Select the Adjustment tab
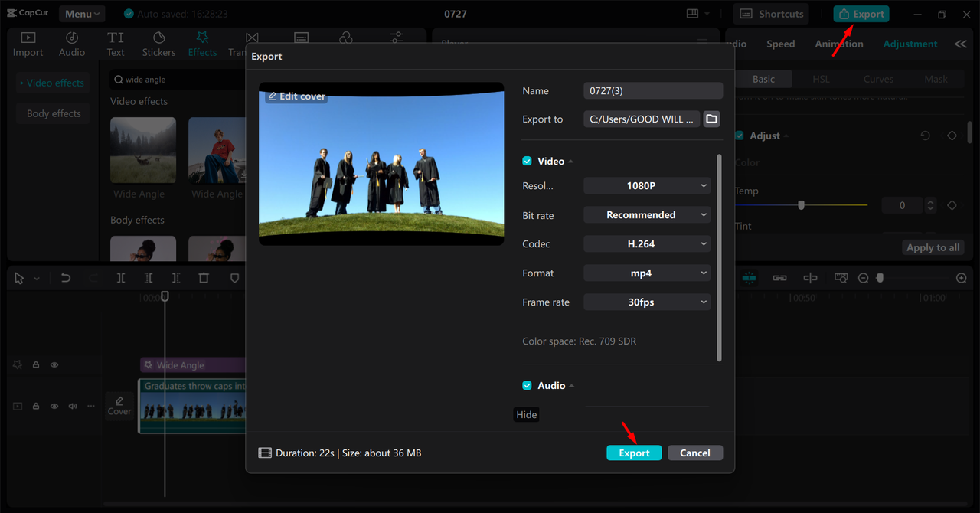980x513 pixels. [910, 44]
